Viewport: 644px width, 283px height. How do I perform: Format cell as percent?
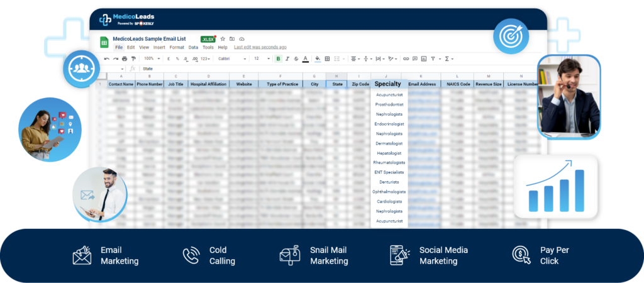(x=177, y=58)
